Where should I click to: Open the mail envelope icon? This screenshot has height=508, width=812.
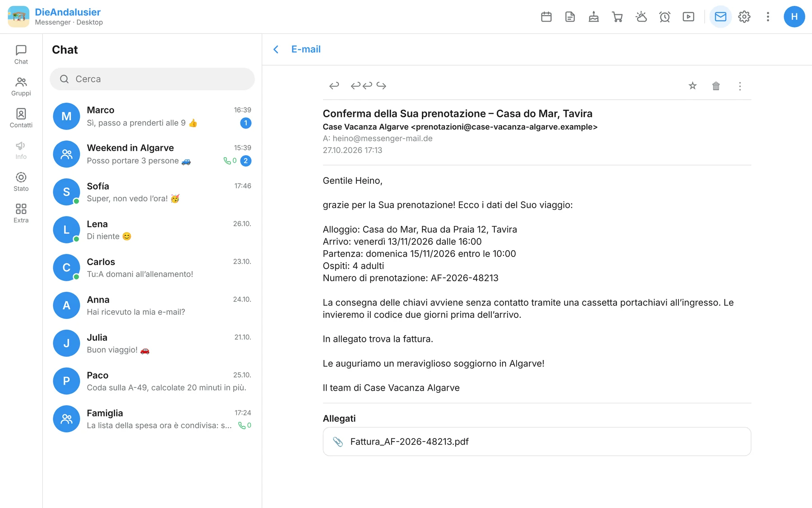tap(720, 17)
